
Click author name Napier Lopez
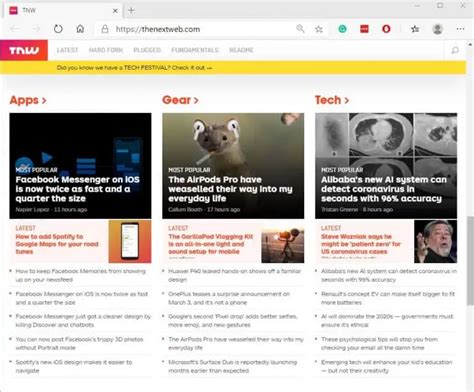pos(32,209)
